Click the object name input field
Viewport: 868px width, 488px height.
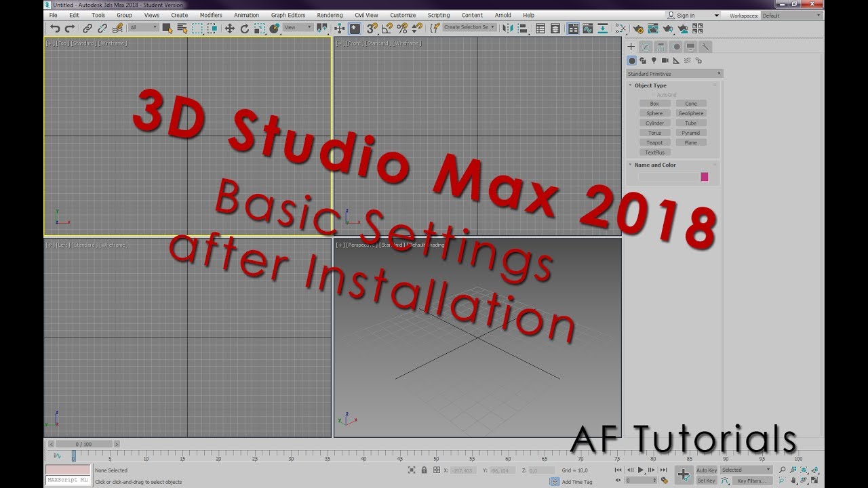667,177
